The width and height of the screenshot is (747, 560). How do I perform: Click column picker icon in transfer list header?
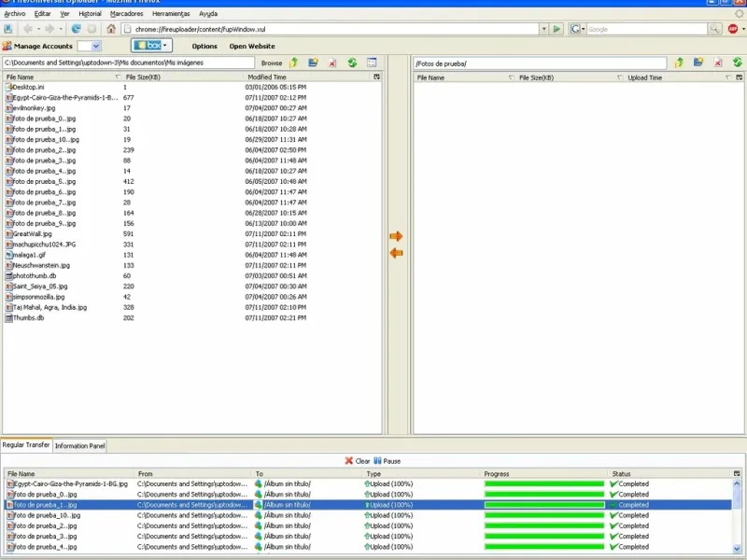tap(737, 473)
